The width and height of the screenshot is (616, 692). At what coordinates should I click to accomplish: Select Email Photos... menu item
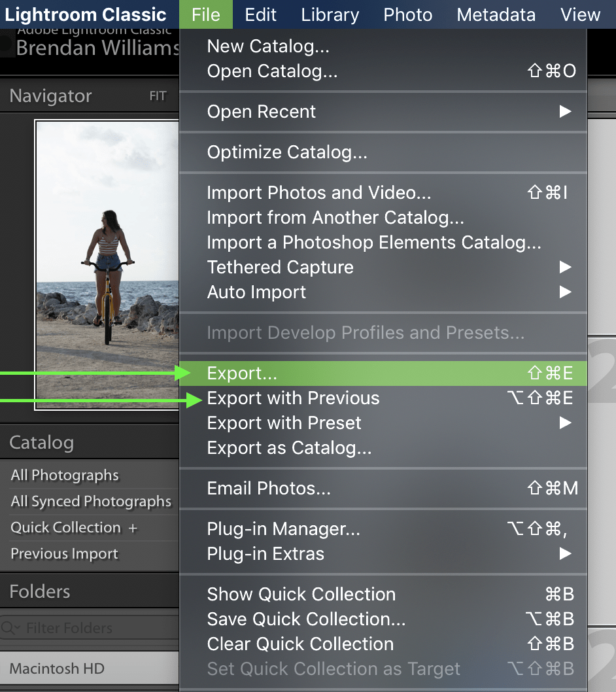click(383, 488)
